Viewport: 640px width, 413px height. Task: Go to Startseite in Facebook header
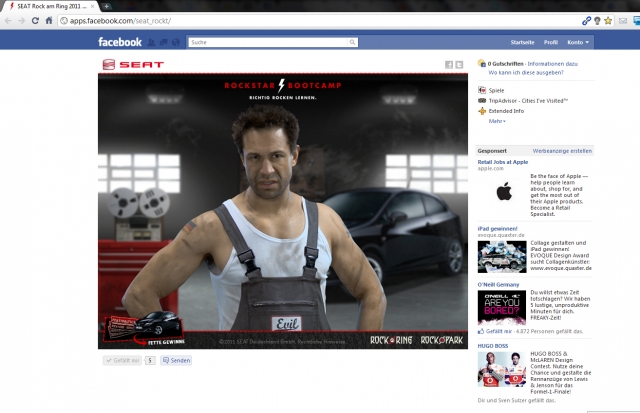click(522, 42)
